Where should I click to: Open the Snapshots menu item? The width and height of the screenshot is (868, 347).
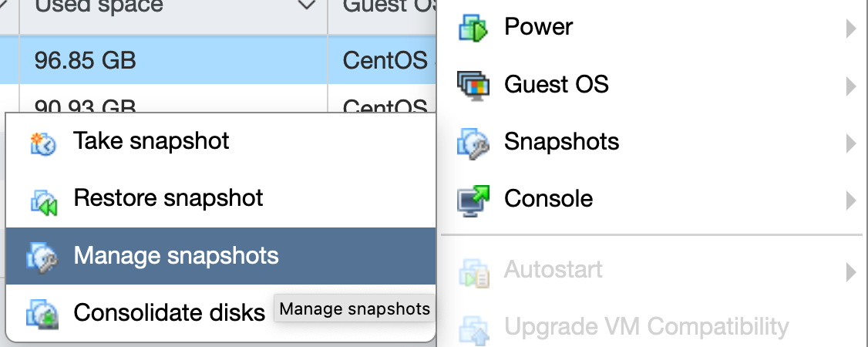tap(561, 143)
